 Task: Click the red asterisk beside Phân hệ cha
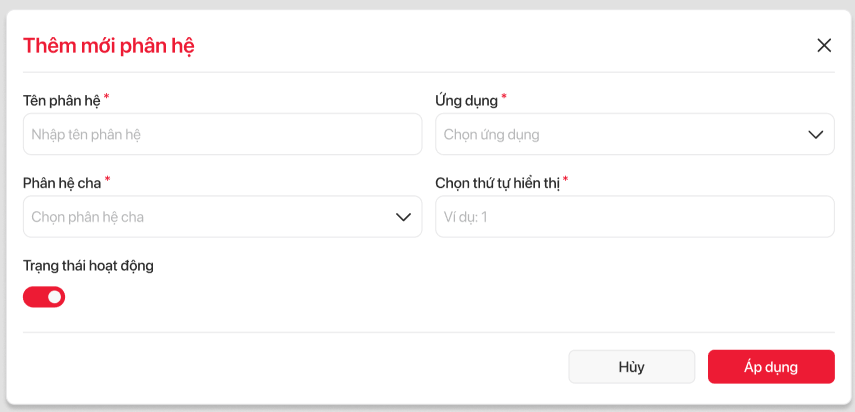coord(108,180)
